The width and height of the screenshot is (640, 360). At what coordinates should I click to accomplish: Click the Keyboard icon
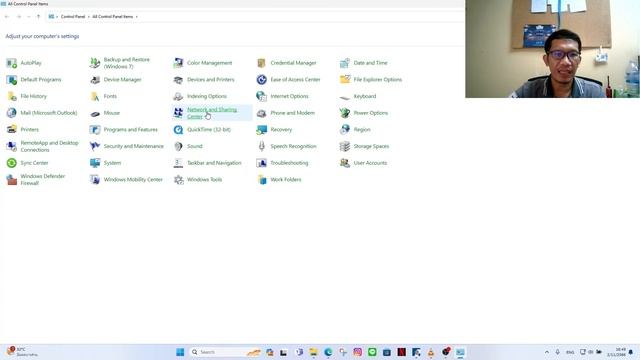345,97
